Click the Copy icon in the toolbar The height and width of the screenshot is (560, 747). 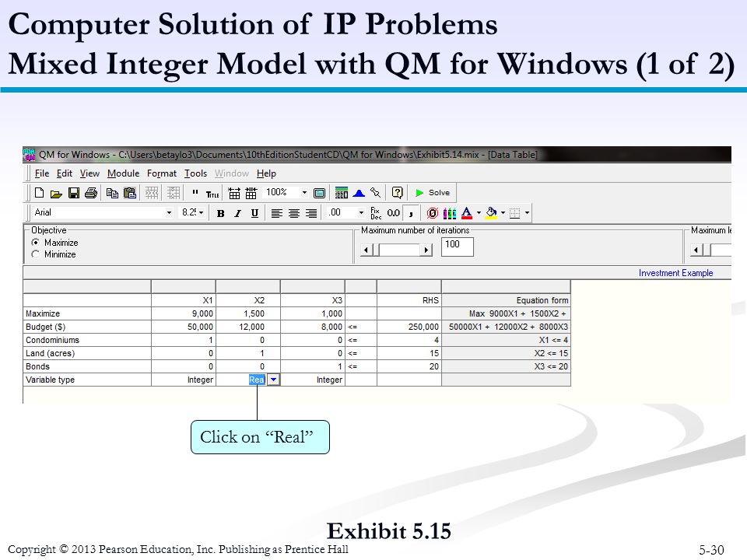(x=112, y=193)
